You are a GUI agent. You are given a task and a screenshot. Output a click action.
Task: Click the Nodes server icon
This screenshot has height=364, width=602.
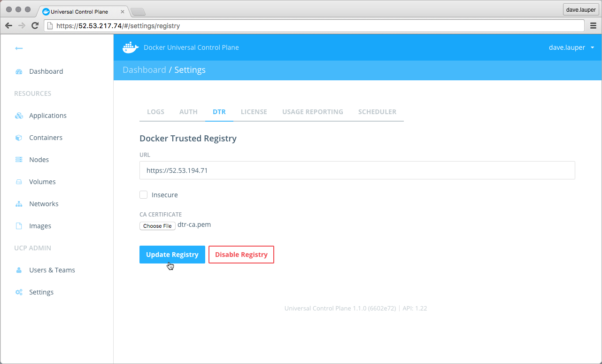[x=19, y=160]
